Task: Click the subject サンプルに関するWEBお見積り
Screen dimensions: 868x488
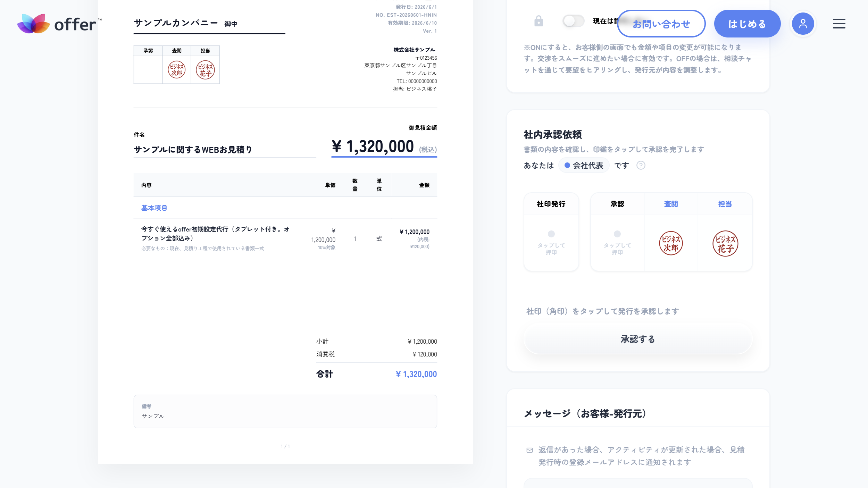Action: [x=193, y=150]
